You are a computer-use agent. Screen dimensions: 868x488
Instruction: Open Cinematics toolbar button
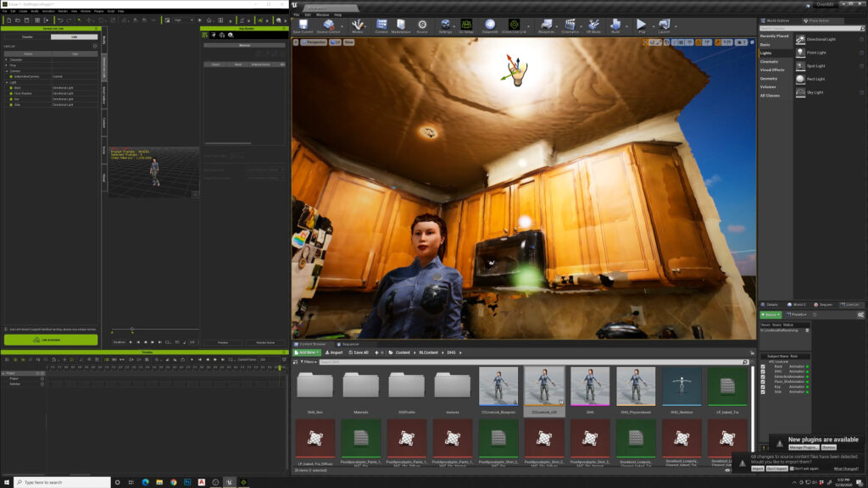[570, 26]
